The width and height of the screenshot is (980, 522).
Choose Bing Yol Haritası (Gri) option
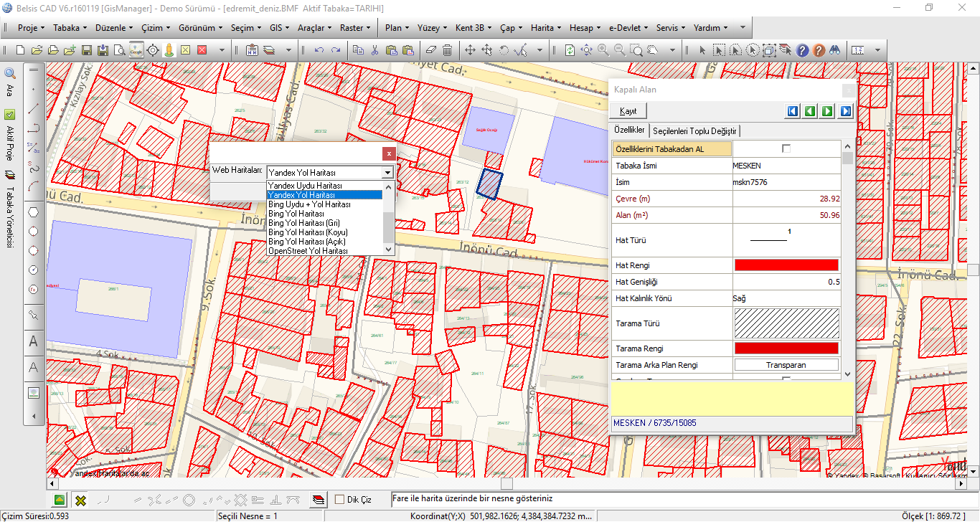325,222
